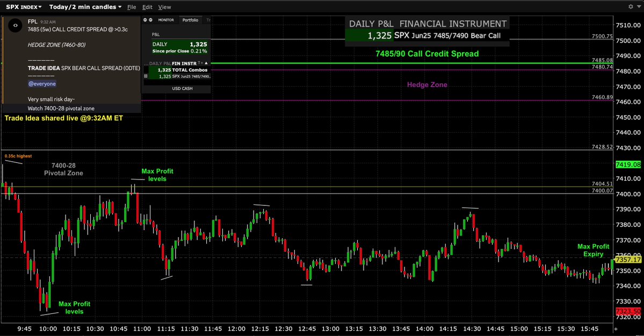Viewport: 644px width, 336px height.
Task: Click DAILY P&L column header in portfolio panel
Action: [x=160, y=63]
